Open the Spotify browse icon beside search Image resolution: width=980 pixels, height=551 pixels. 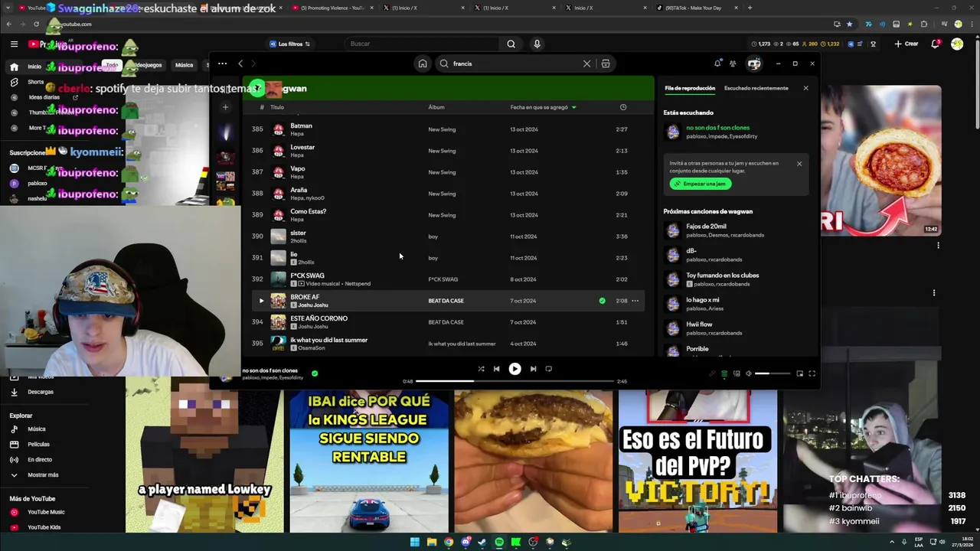(605, 64)
